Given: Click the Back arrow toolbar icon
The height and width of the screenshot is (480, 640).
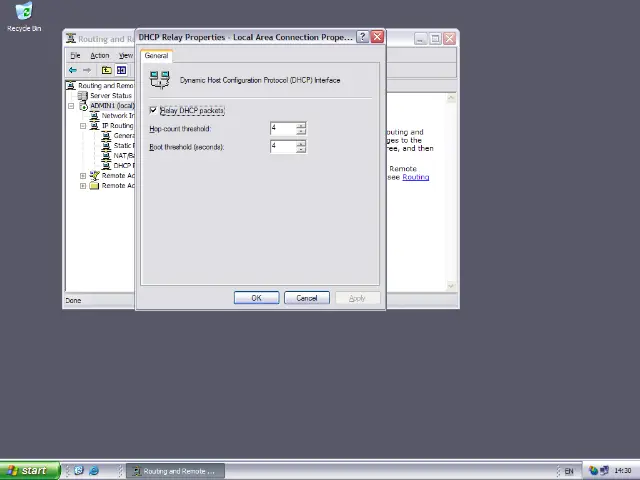Looking at the screenshot, I should tap(72, 70).
